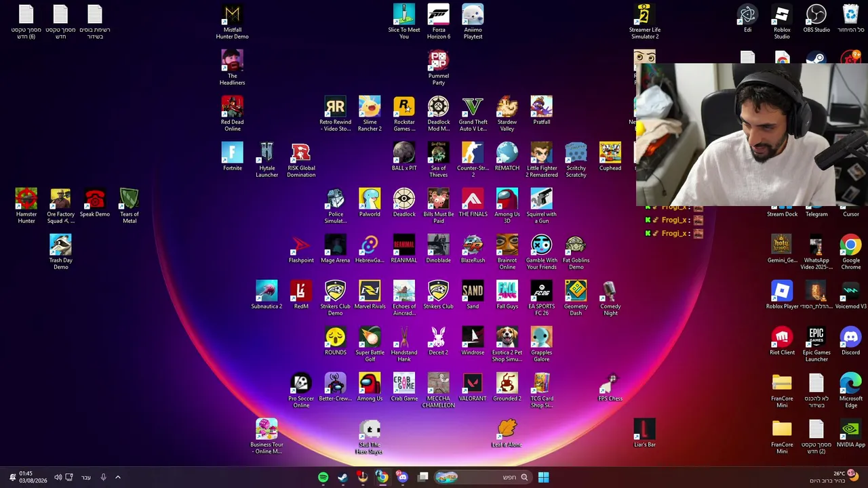Select the Grounded 2 shortcut

507,388
